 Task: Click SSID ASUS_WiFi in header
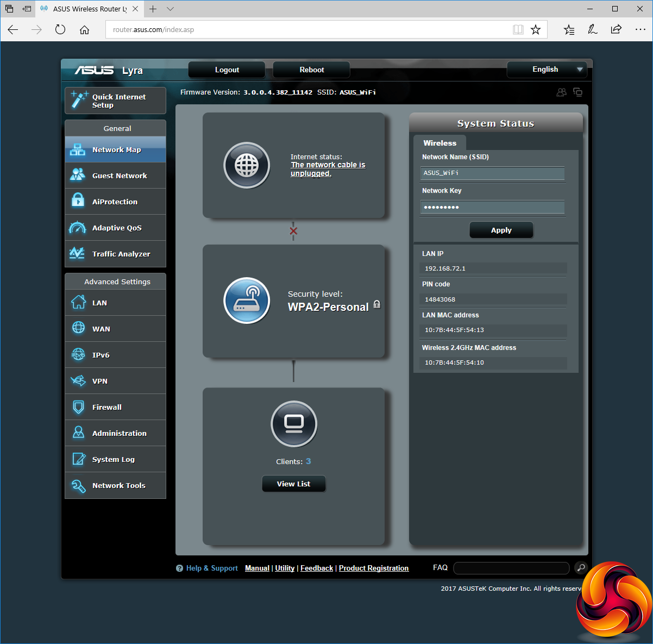(357, 92)
